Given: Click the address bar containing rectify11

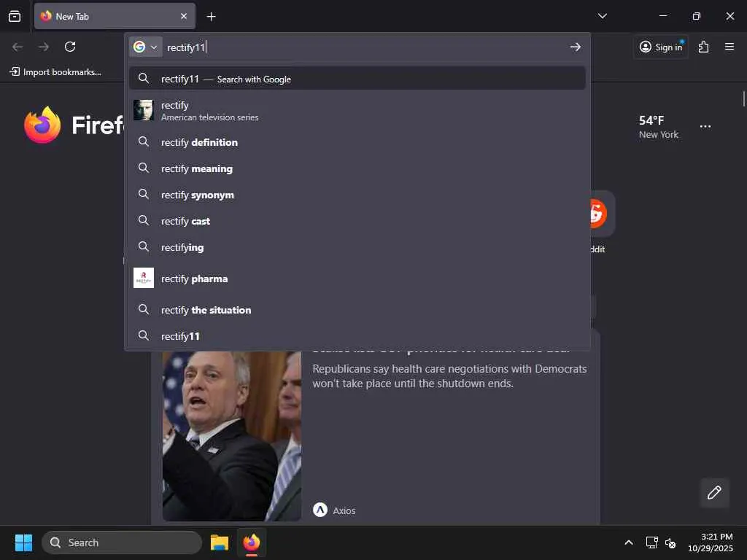Looking at the screenshot, I should click(365, 47).
